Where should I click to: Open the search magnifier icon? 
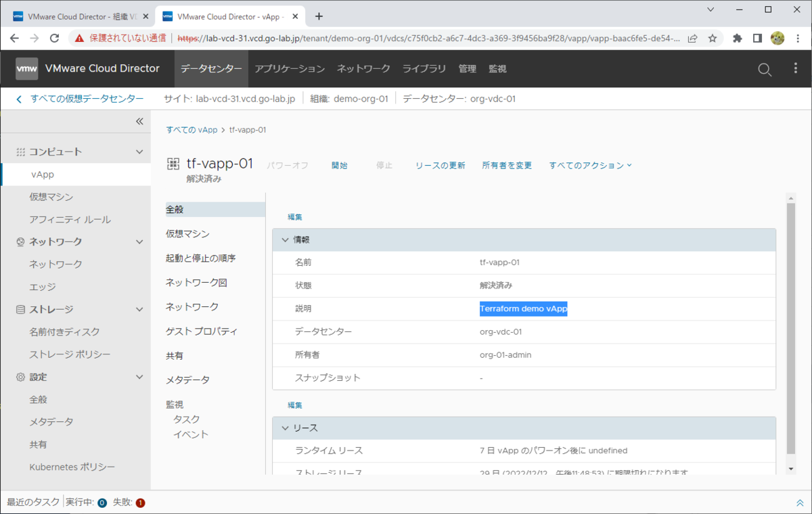764,69
